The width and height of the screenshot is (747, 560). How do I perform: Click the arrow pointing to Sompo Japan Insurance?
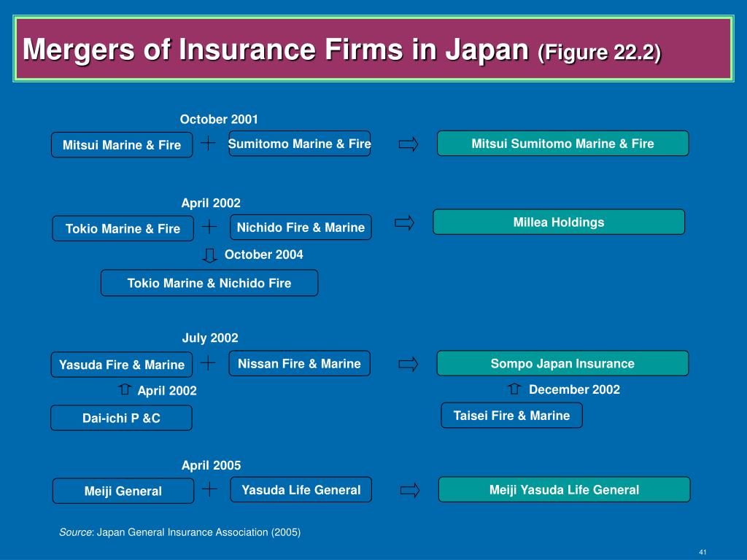point(409,365)
